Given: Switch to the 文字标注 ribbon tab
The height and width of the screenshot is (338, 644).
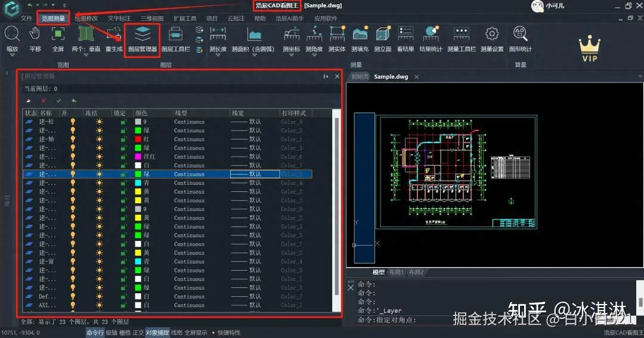Looking at the screenshot, I should [119, 18].
